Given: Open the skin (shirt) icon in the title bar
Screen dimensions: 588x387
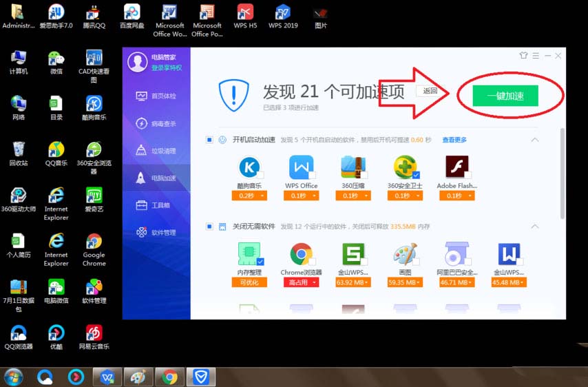Looking at the screenshot, I should coord(523,56).
